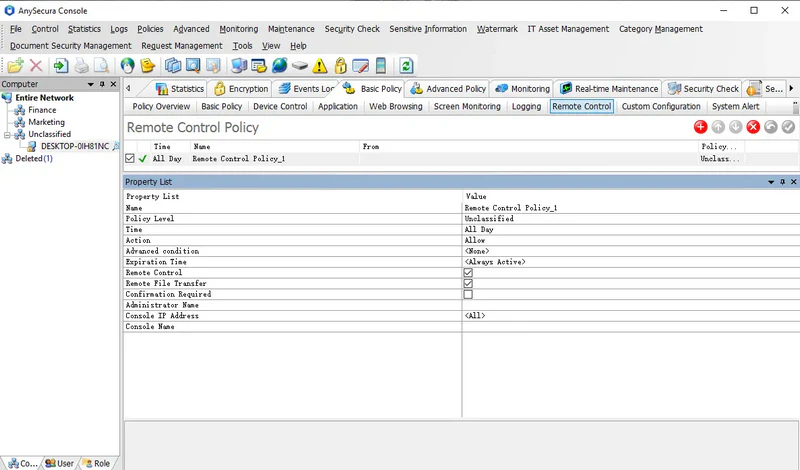Click the yellow sticky notes toolbar icon
Viewport: 800px width, 470px height.
147,66
